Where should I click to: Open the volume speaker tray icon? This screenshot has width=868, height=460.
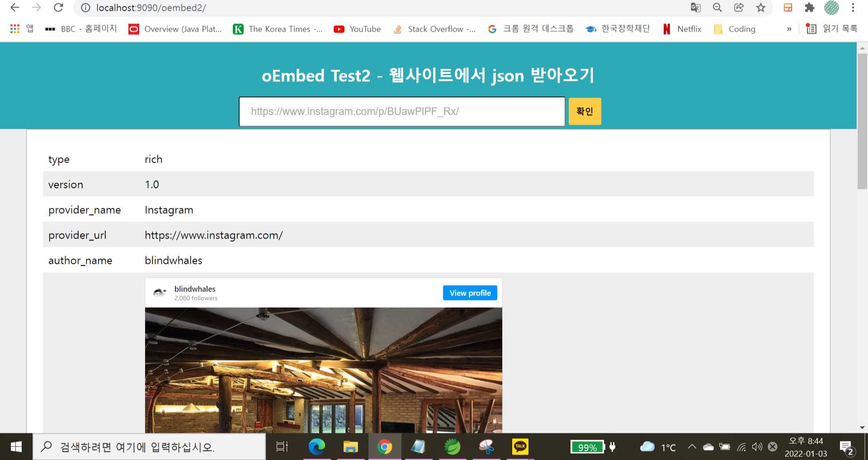[757, 447]
